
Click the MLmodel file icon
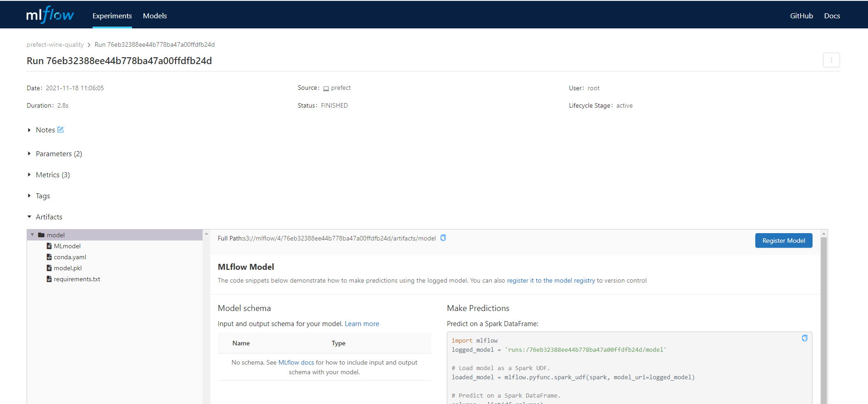(49, 246)
